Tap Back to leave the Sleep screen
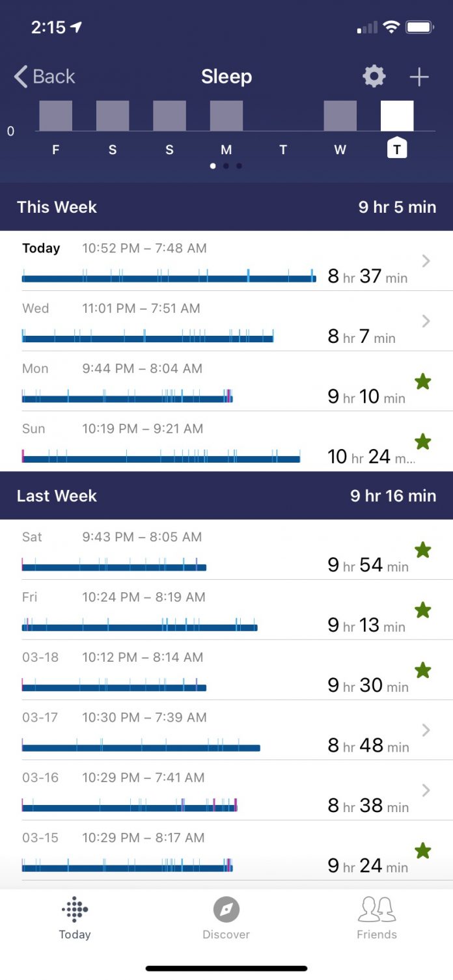Viewport: 453px width, 980px height. tap(44, 76)
